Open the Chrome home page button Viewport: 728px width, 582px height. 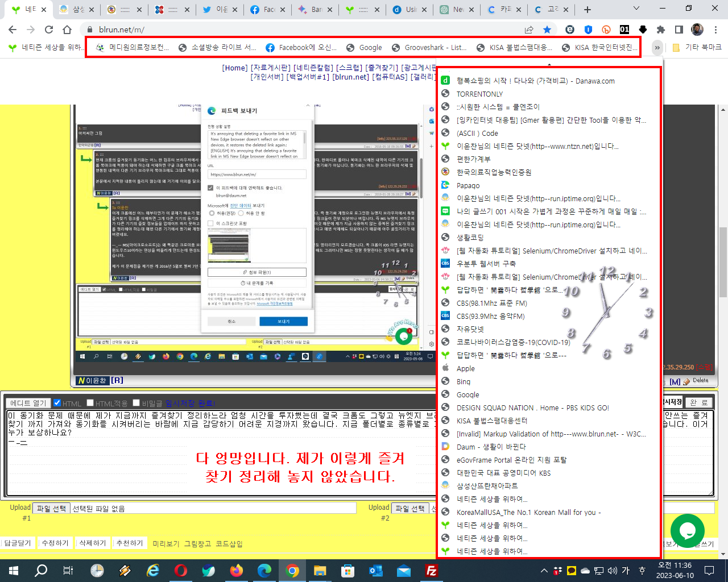point(67,30)
